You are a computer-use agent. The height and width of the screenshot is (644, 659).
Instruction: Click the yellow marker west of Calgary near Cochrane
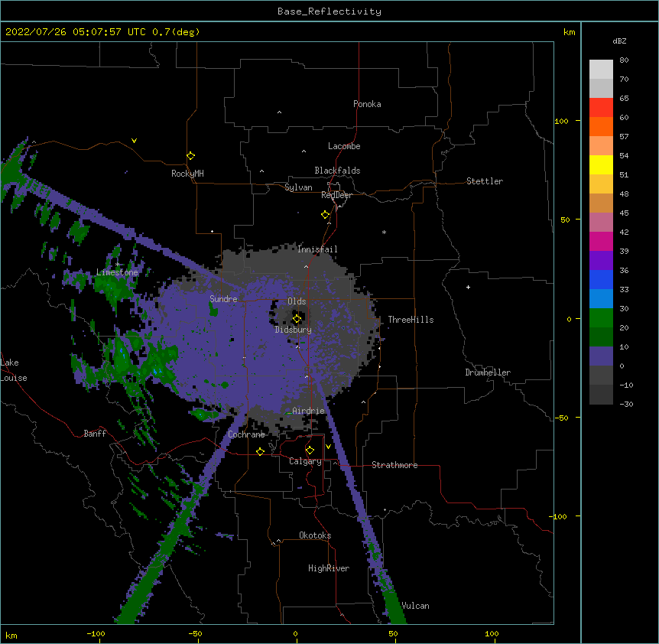coord(260,451)
